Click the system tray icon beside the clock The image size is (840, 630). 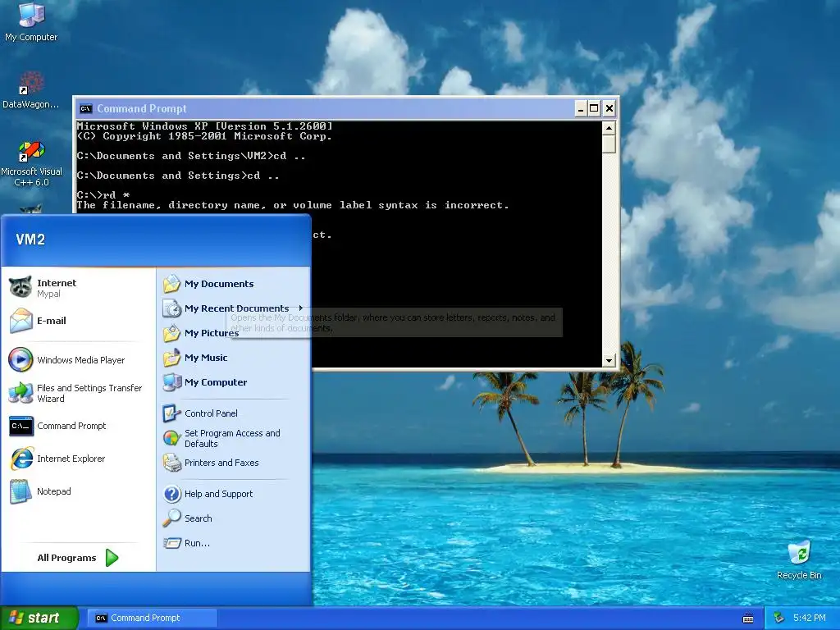click(x=779, y=619)
